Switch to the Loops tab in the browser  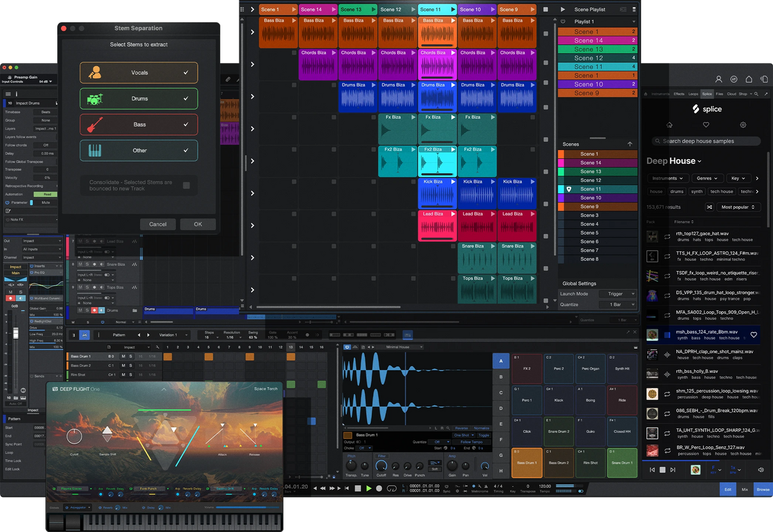[693, 94]
